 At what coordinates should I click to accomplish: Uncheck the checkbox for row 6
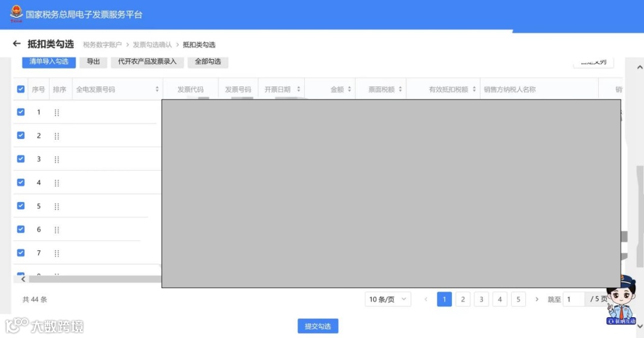tap(21, 229)
